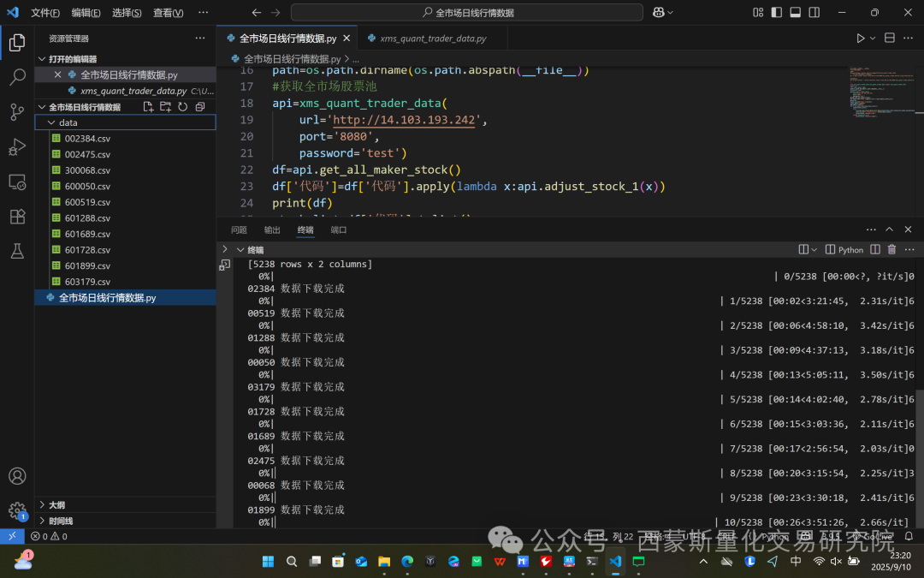Close the terminal panel
Viewport: 924px width, 578px height.
908,229
